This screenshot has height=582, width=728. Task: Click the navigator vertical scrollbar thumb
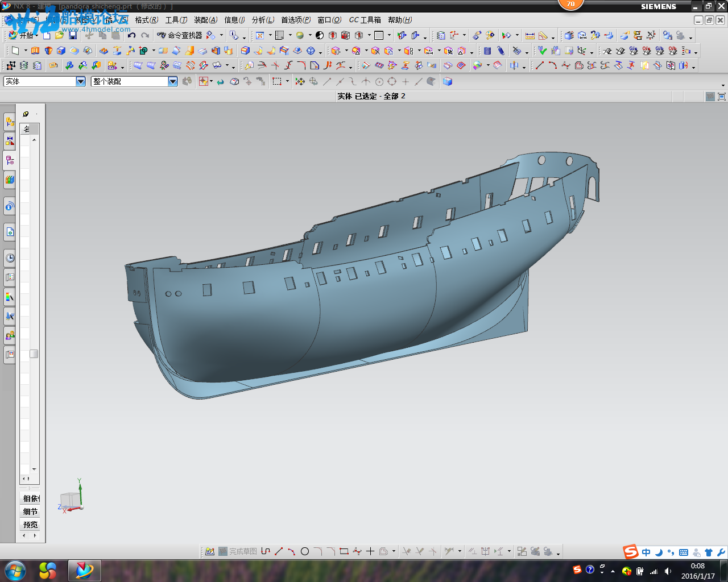[34, 354]
